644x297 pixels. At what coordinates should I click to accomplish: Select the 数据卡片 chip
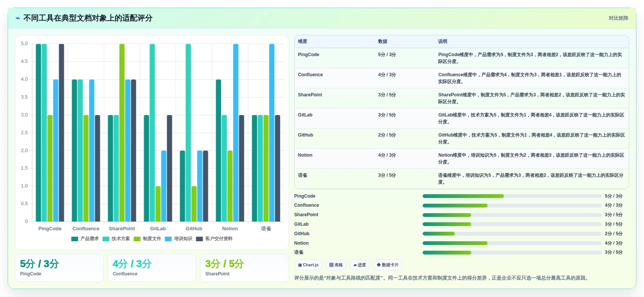388,265
